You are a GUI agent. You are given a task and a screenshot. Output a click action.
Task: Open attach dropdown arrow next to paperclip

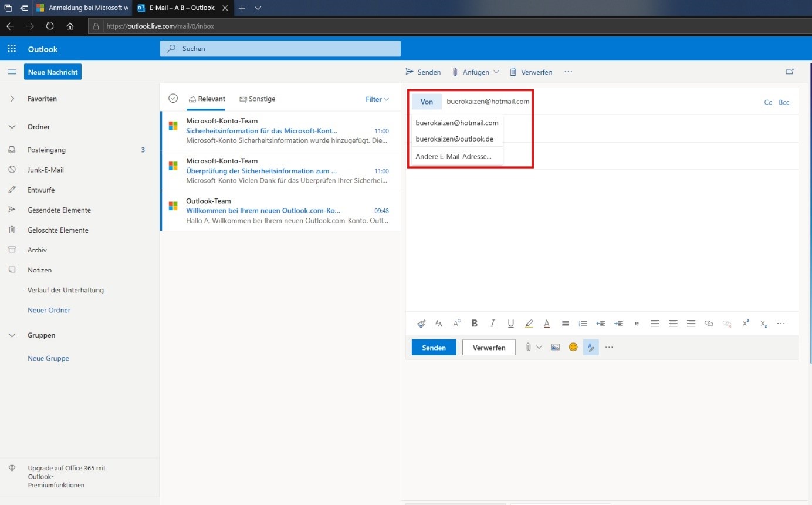click(539, 347)
